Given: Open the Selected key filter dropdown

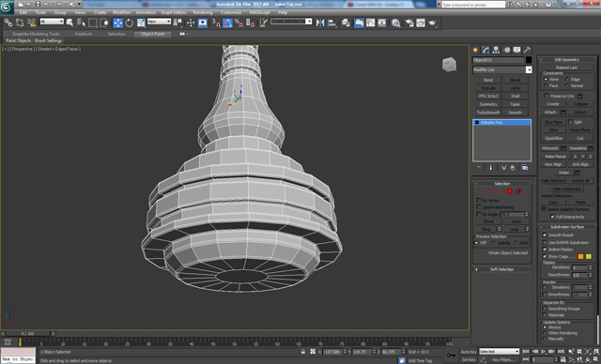Looking at the screenshot, I should [499, 352].
